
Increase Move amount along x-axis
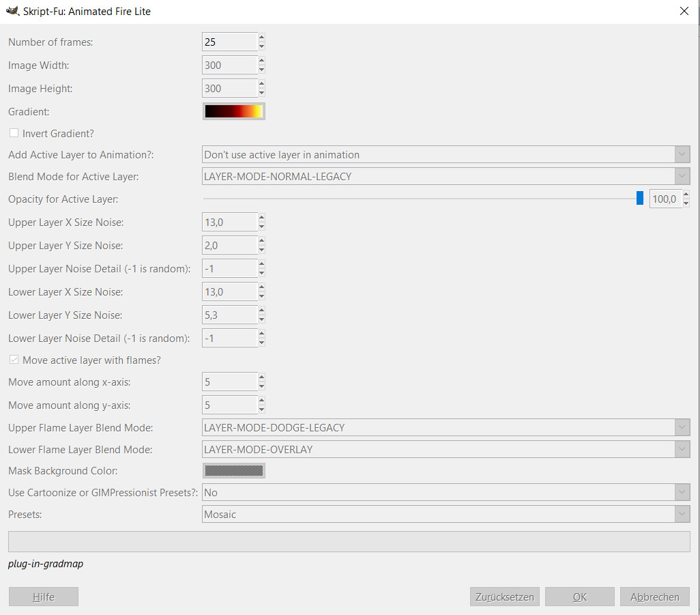261,377
